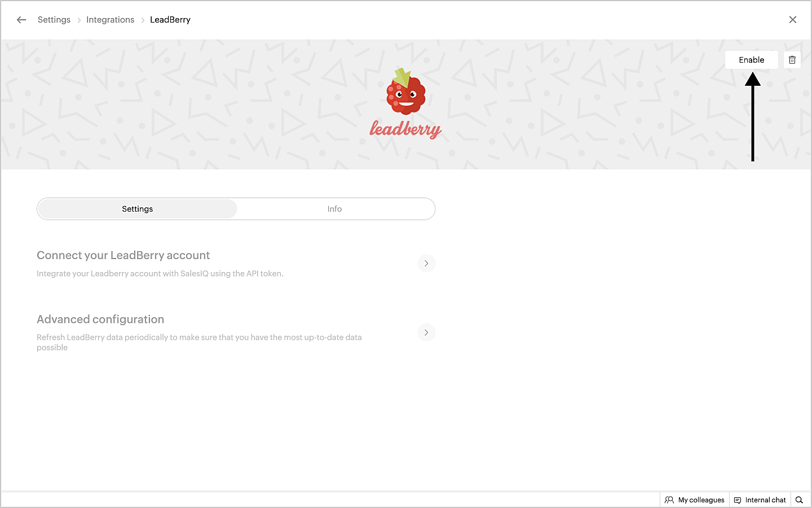Select the Settings tab
The height and width of the screenshot is (508, 812).
tap(137, 209)
